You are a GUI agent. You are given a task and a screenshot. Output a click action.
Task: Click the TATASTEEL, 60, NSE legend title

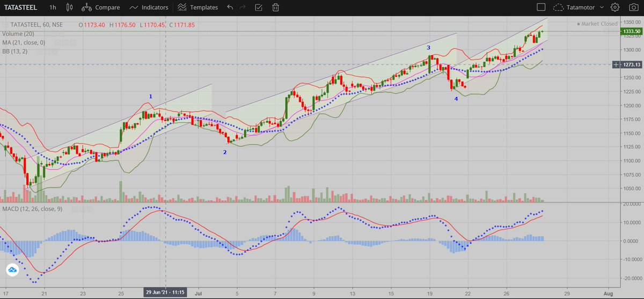coord(36,25)
